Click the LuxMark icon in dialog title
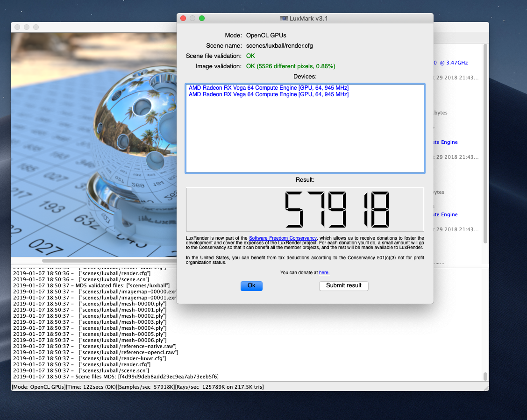The image size is (527, 420). (x=284, y=19)
